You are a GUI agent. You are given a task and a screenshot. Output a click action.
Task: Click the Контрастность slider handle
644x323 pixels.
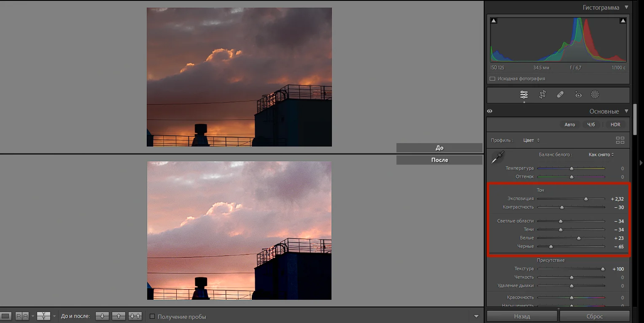tap(562, 207)
